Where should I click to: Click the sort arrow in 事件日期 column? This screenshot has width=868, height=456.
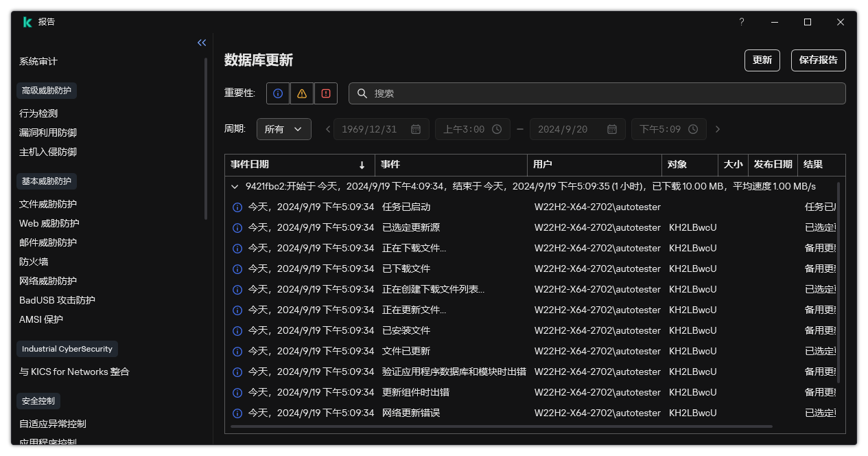pyautogui.click(x=362, y=165)
